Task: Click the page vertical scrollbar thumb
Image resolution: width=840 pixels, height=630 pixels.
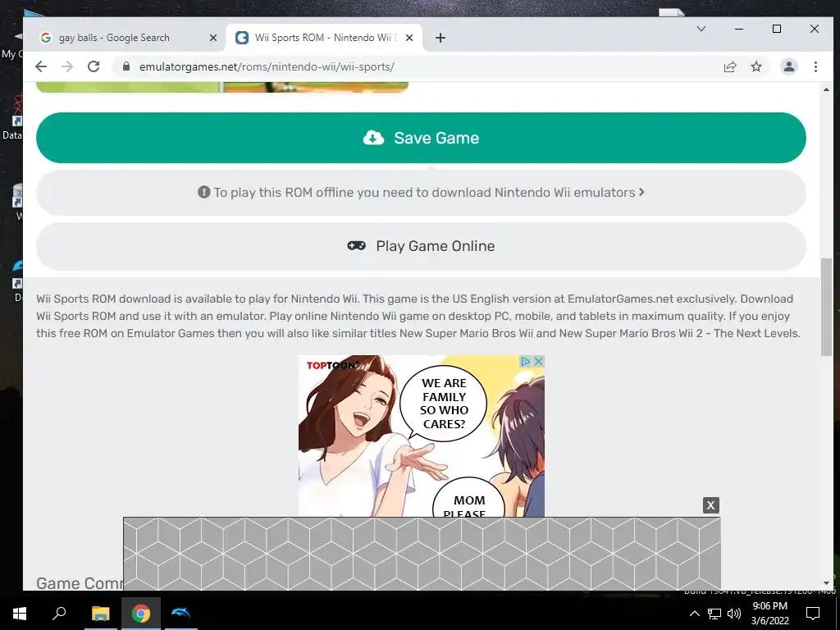Action: [826, 307]
